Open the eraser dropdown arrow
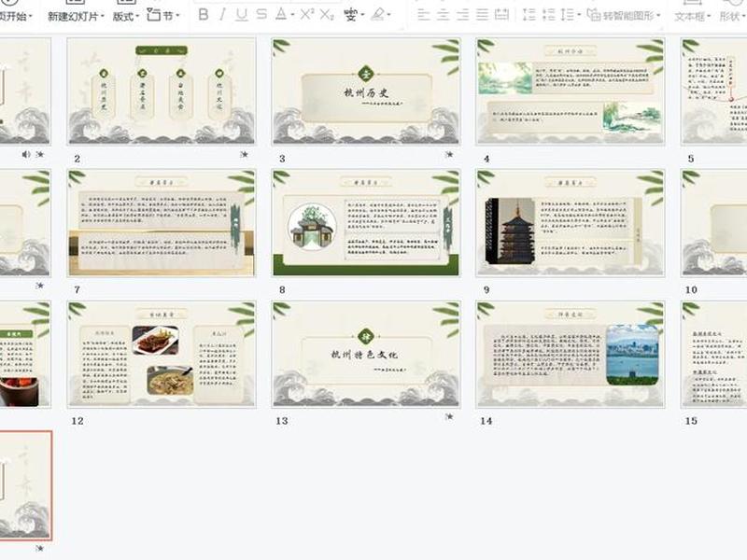The width and height of the screenshot is (747, 560). [389, 15]
